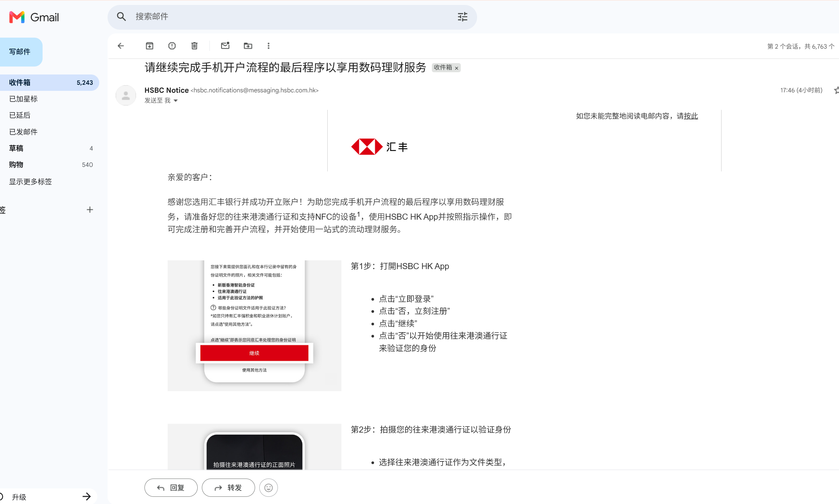839x504 pixels.
Task: Move email to folder icon
Action: pos(248,46)
